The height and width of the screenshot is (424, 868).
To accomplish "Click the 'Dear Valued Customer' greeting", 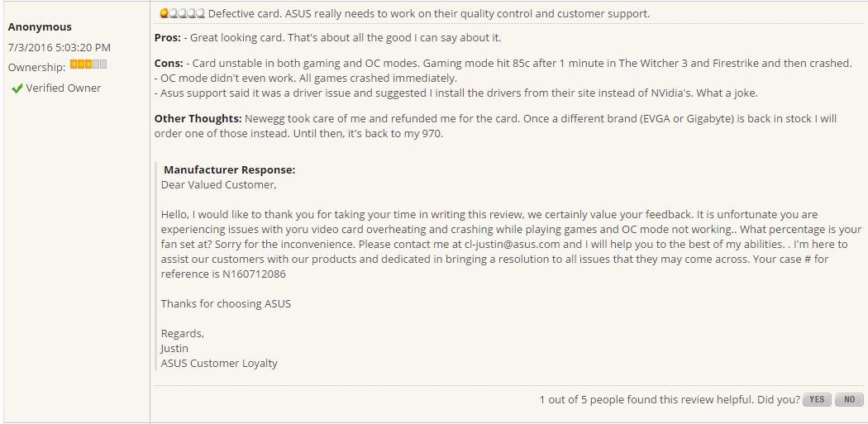I will [219, 185].
